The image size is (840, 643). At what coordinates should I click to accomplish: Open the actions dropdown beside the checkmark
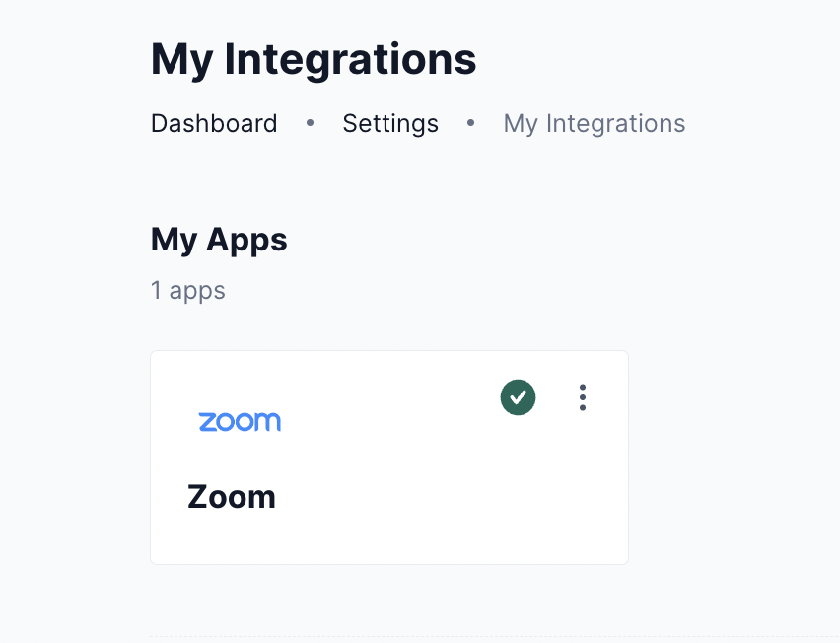point(582,397)
